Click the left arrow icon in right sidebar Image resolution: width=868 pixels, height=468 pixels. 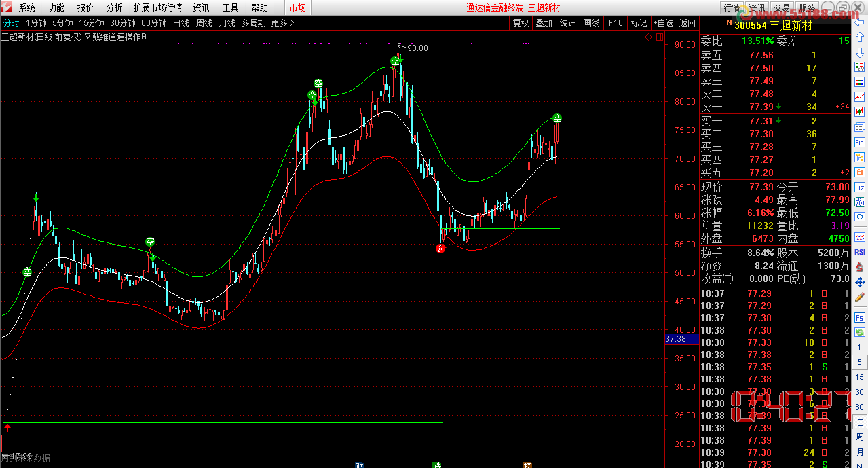point(860,21)
